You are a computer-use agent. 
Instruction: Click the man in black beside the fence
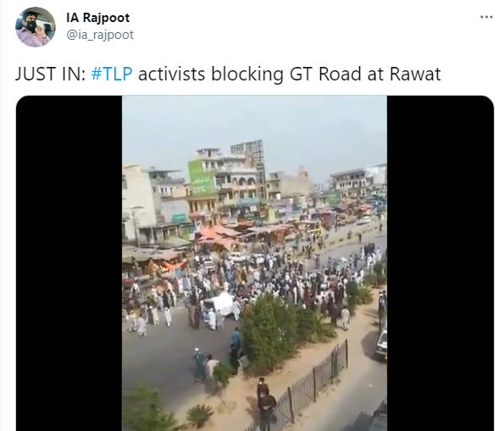pyautogui.click(x=267, y=410)
